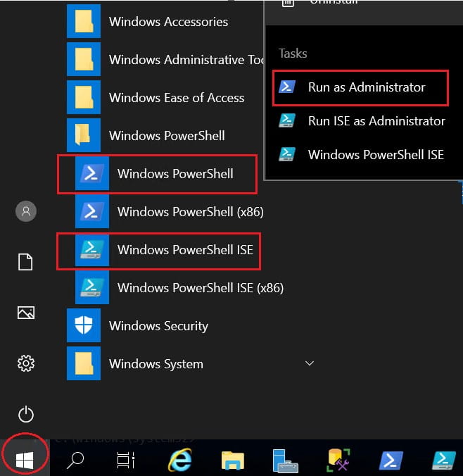
Task: Click the Windows Ease of Access folder icon
Action: click(84, 97)
